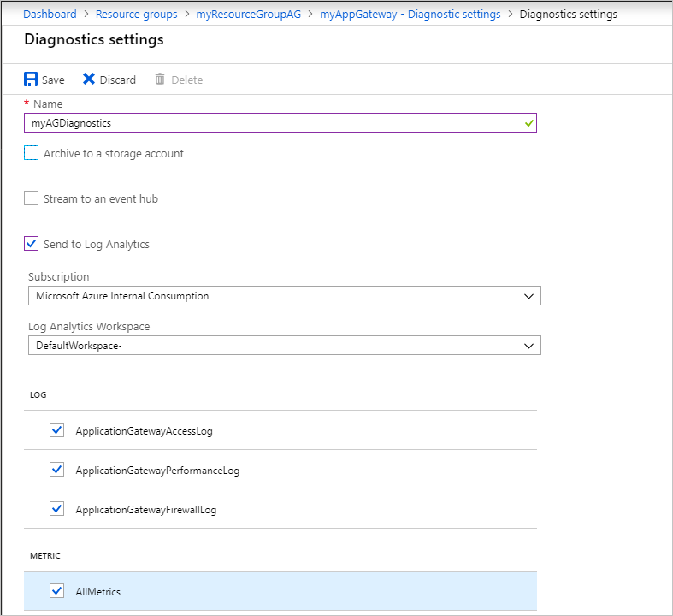Uncheck Send to Log Analytics
The width and height of the screenshot is (673, 616).
coord(32,244)
